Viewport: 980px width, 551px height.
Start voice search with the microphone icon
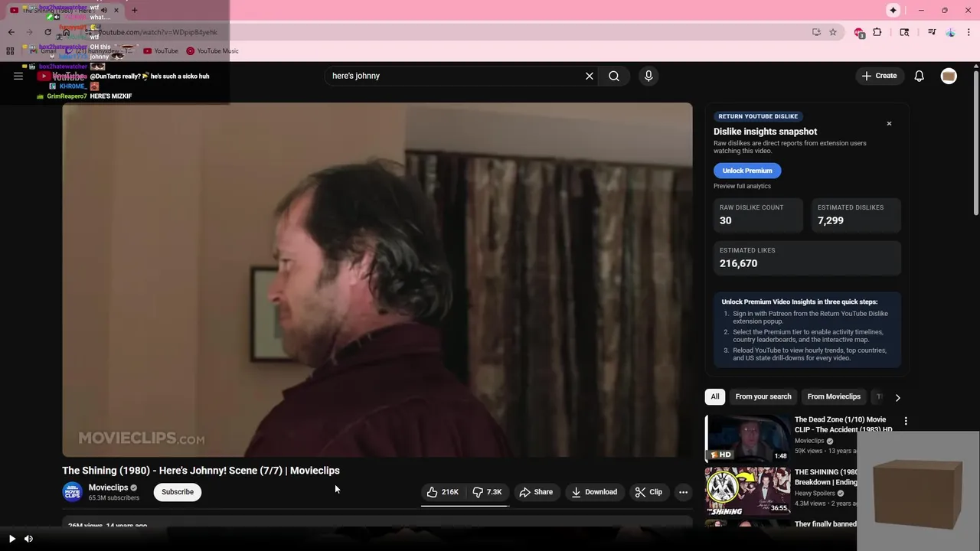[x=648, y=76]
